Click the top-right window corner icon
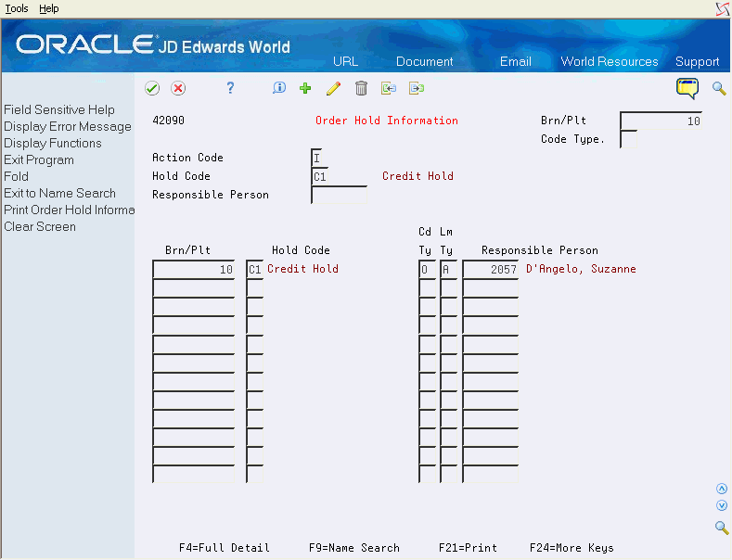 pyautogui.click(x=723, y=9)
